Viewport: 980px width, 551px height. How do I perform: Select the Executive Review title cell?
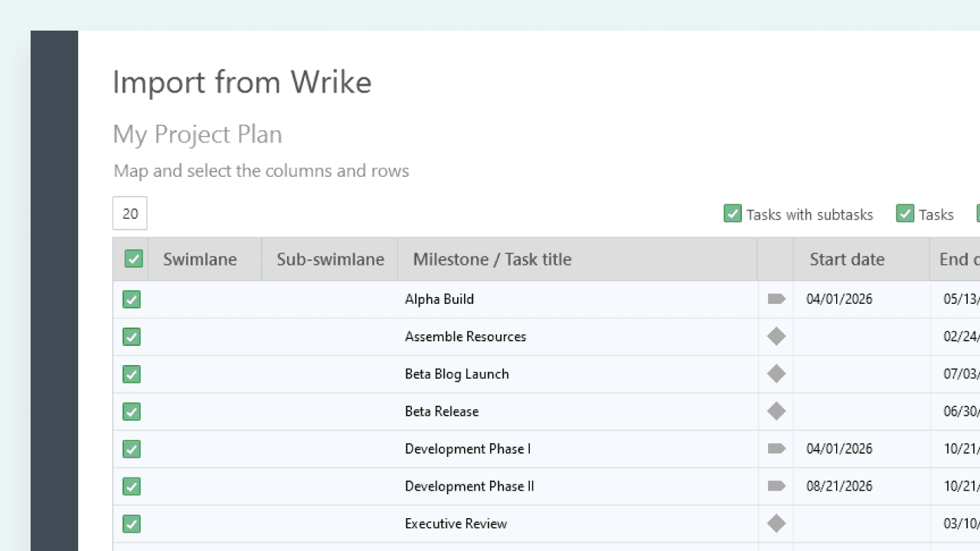pyautogui.click(x=577, y=524)
